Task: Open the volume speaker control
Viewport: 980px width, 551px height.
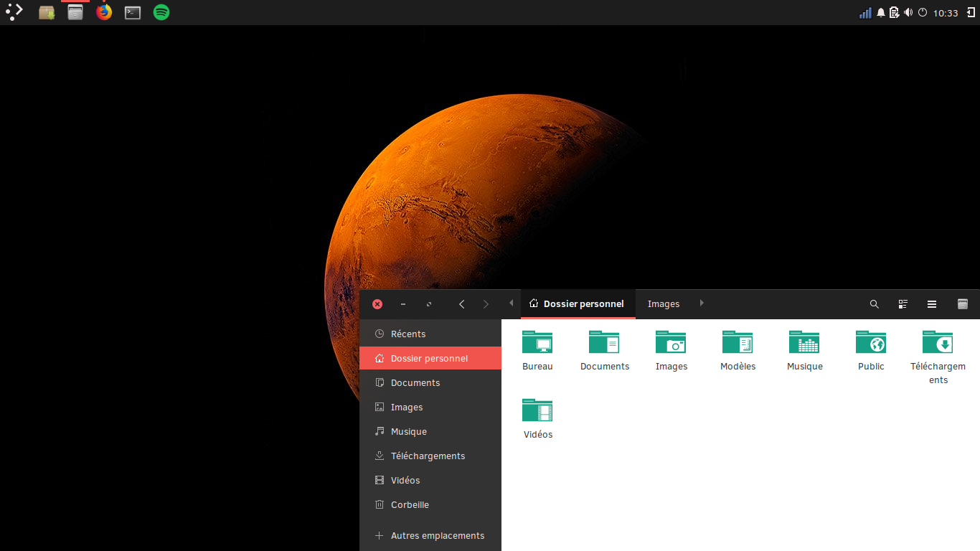Action: [x=908, y=12]
